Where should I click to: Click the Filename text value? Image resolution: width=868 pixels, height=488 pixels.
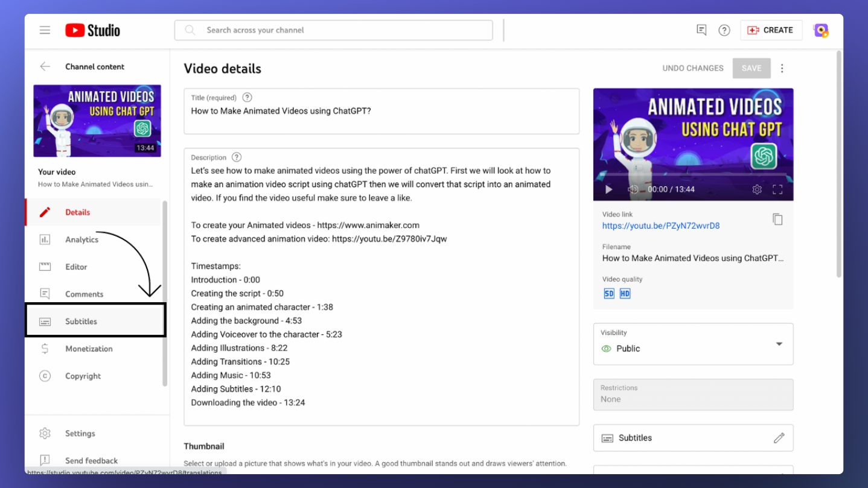click(x=693, y=258)
